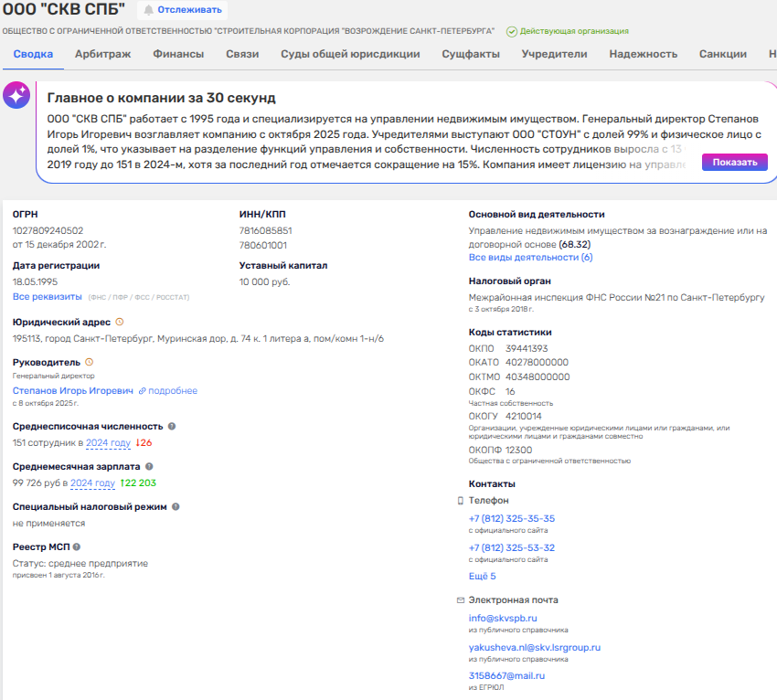777x700 pixels.
Task: Click the purple AI sparkle icon
Action: (16, 95)
